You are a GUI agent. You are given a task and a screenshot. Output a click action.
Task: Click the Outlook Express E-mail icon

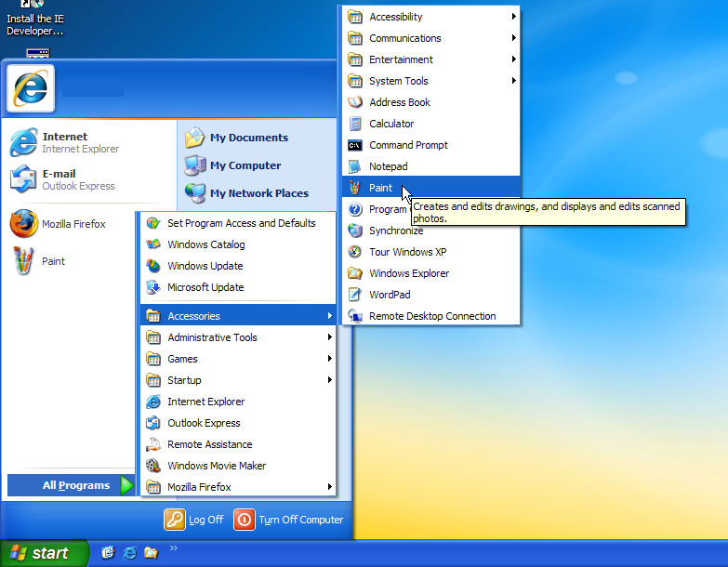(x=23, y=179)
